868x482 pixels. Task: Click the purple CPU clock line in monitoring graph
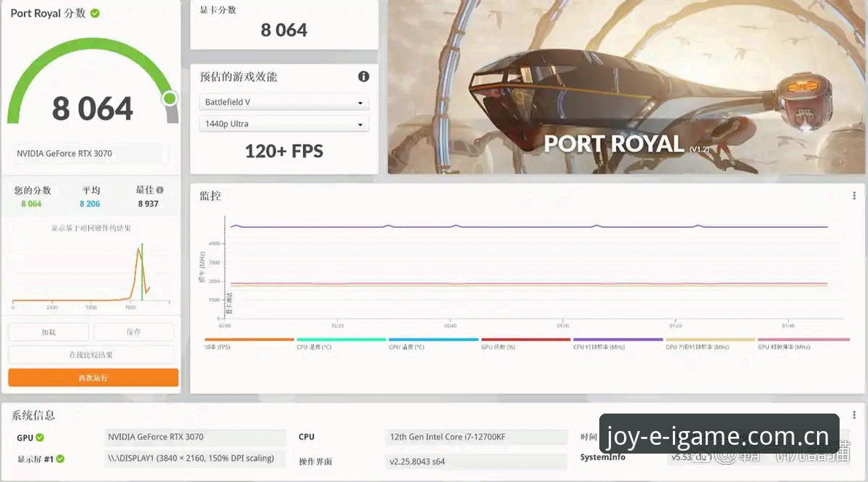point(529,226)
